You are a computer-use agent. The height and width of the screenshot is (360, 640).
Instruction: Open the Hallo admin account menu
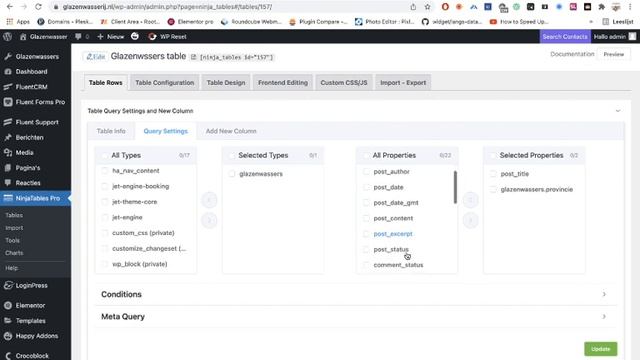click(x=615, y=36)
